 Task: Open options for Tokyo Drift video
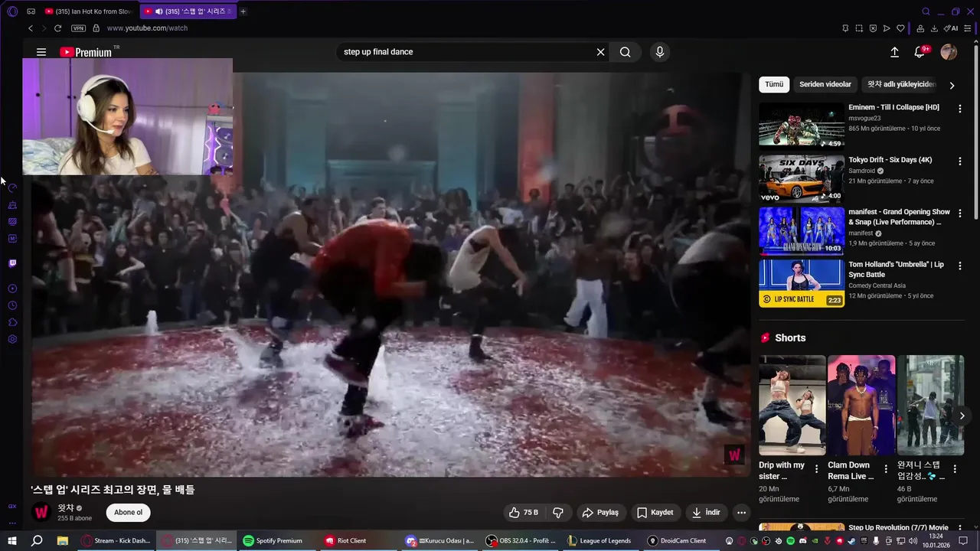coord(959,161)
